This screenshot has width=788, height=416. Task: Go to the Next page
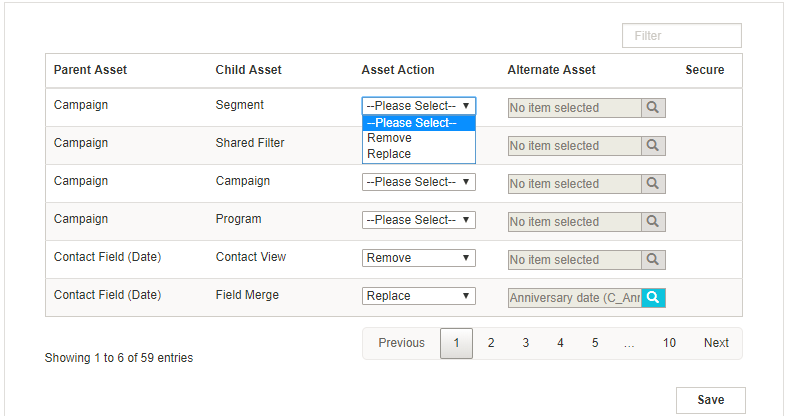(716, 343)
